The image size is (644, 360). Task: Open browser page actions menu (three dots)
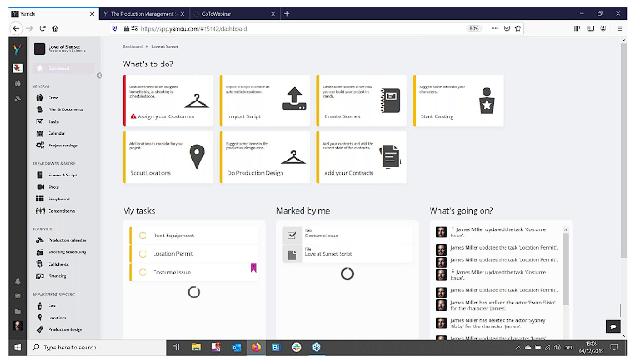pyautogui.click(x=495, y=29)
